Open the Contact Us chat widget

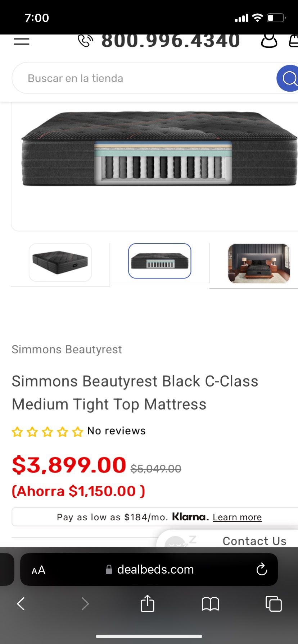(x=254, y=540)
